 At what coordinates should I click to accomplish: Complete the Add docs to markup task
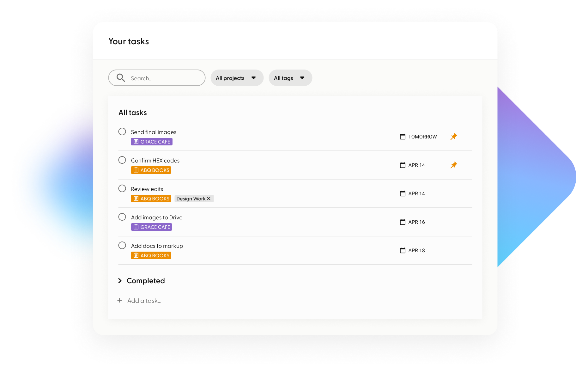click(x=122, y=245)
